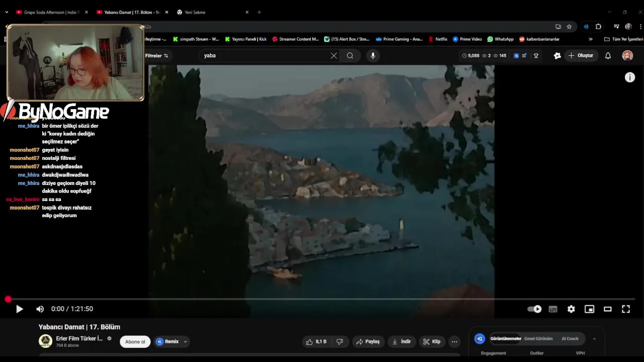This screenshot has width=644, height=362.
Task: Open the media control icon in browser toolbar
Action: pos(616,27)
